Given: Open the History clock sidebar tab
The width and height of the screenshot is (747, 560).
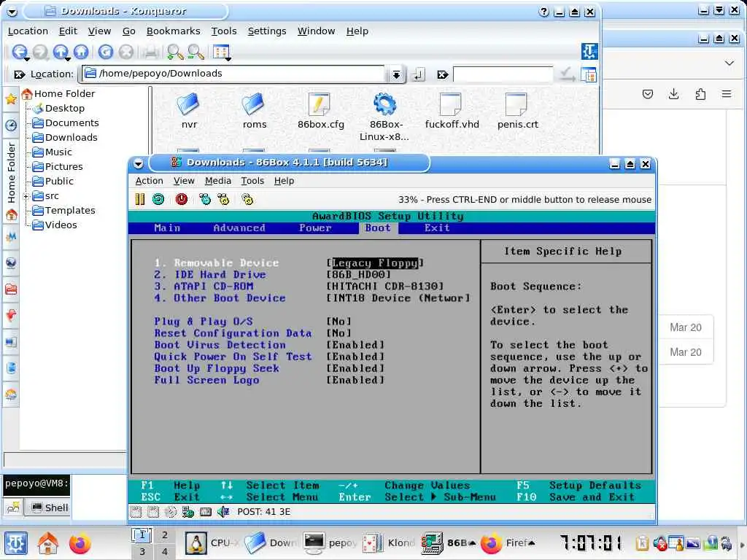Looking at the screenshot, I should pos(11,125).
